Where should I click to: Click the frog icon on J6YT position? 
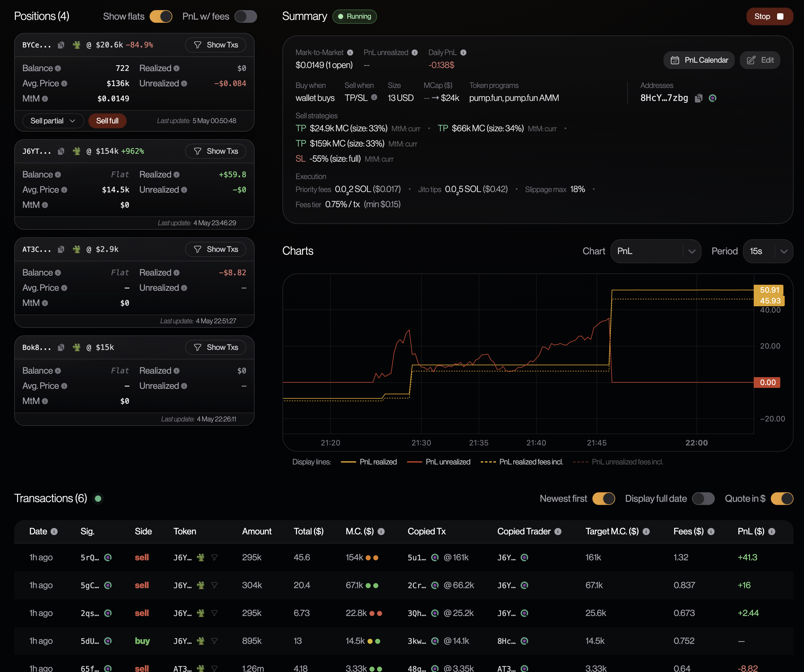(77, 151)
